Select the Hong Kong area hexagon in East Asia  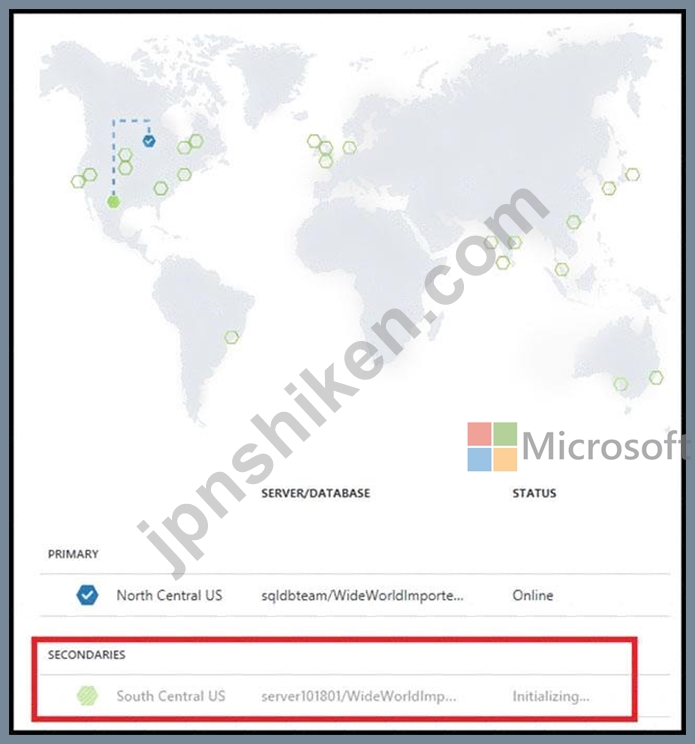click(574, 222)
